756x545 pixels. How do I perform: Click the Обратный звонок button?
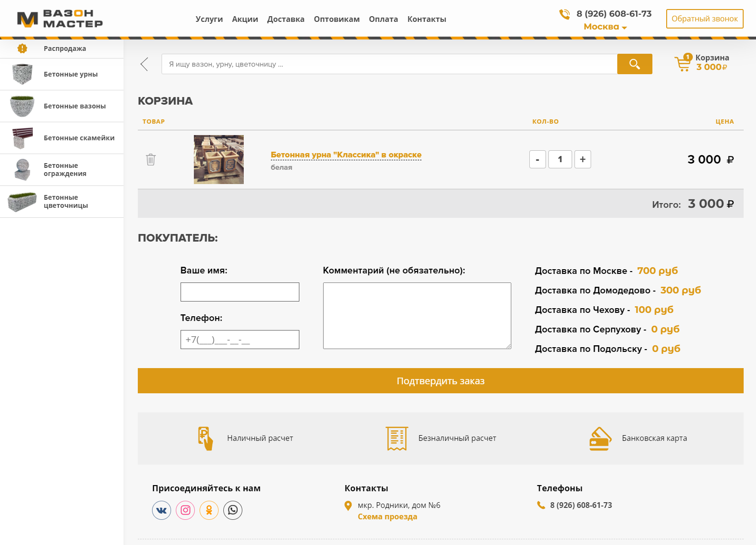[705, 19]
